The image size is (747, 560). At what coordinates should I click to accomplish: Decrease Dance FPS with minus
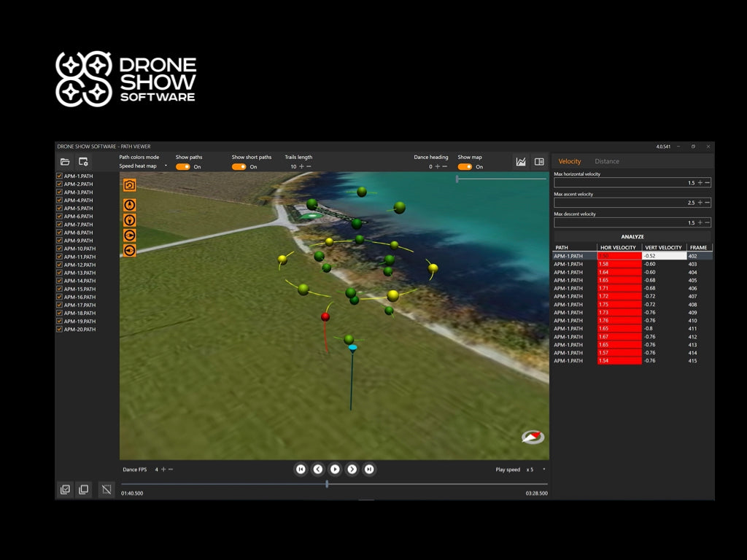171,470
